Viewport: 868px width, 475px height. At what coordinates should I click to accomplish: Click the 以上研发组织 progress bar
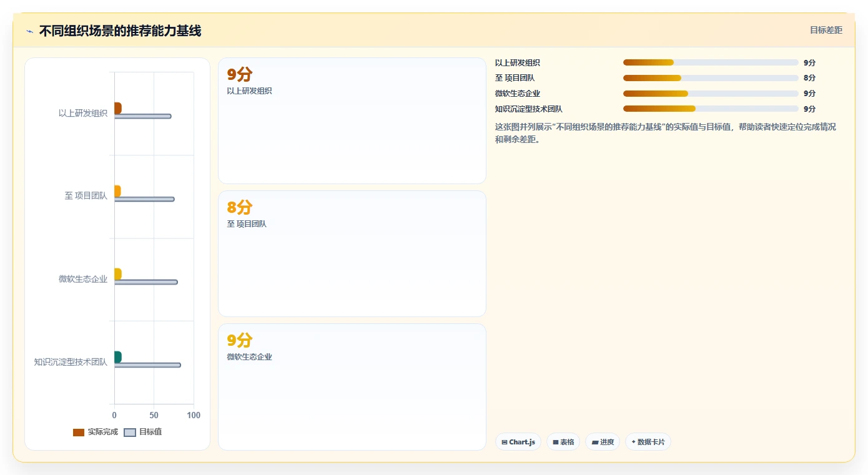click(711, 62)
